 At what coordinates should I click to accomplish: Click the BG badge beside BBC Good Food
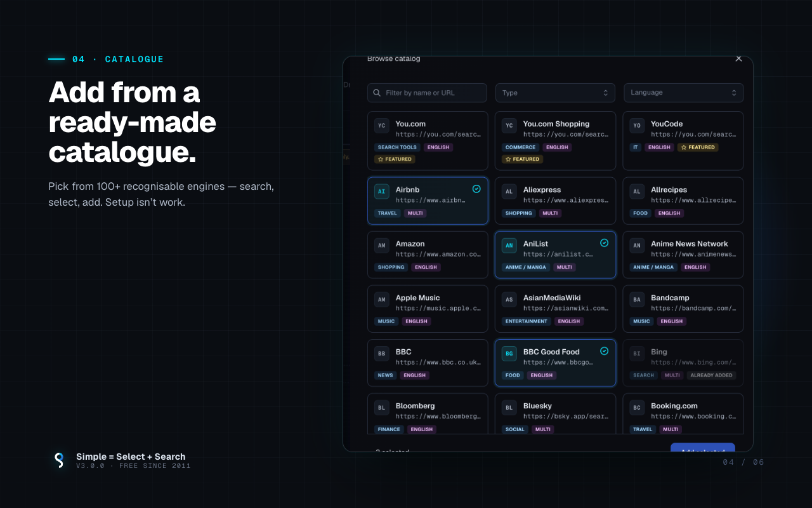(509, 353)
